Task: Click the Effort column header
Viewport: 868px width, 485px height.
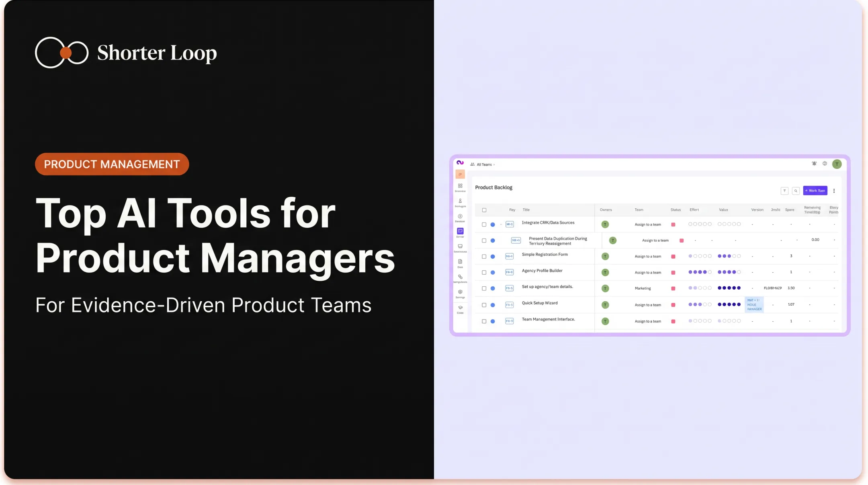Action: click(694, 210)
